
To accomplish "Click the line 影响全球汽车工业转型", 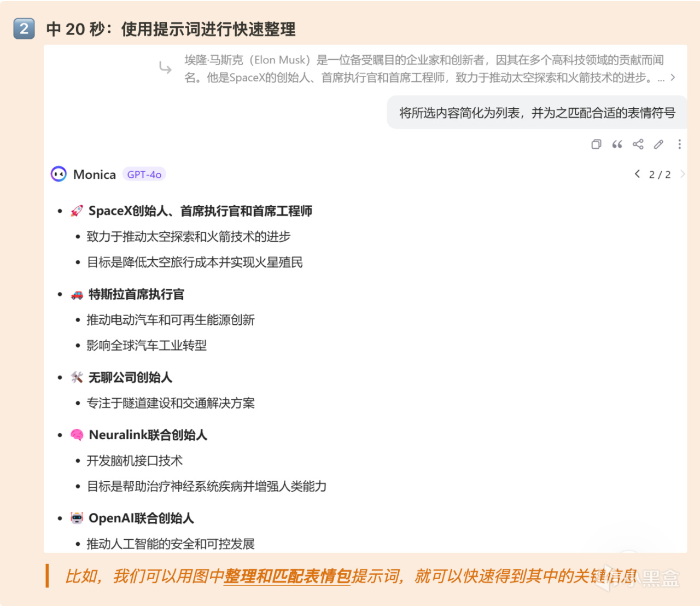I will (x=147, y=346).
